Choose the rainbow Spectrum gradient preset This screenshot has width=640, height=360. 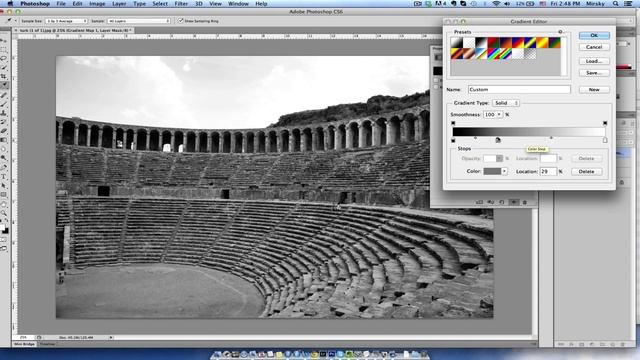click(493, 54)
